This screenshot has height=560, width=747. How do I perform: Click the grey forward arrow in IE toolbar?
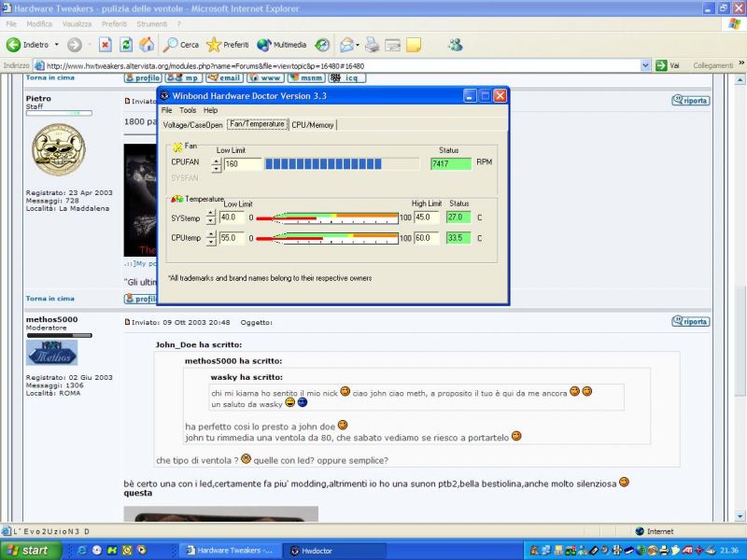coord(75,45)
